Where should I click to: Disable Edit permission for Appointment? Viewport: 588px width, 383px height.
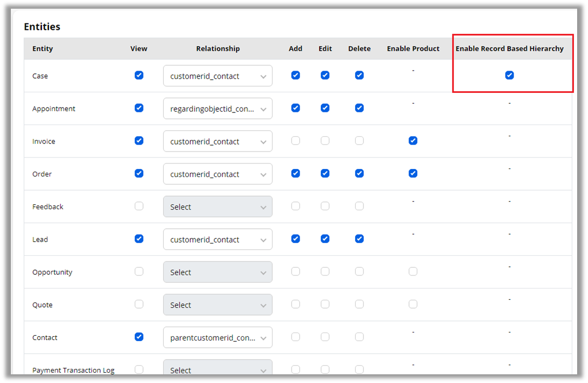pos(325,108)
